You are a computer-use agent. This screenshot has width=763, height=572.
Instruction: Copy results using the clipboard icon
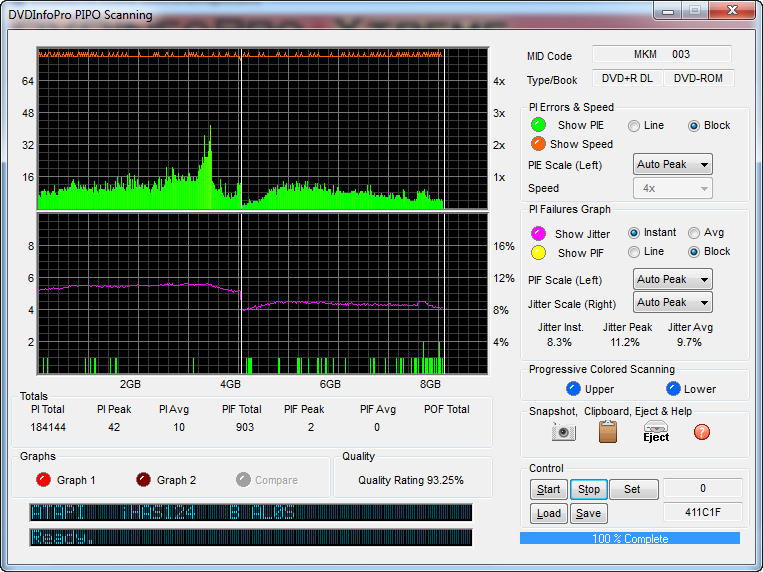(x=608, y=432)
